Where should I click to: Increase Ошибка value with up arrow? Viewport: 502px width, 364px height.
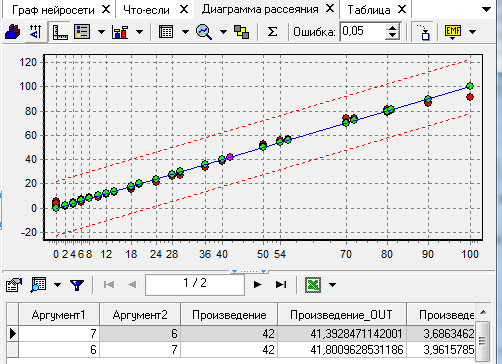point(393,28)
